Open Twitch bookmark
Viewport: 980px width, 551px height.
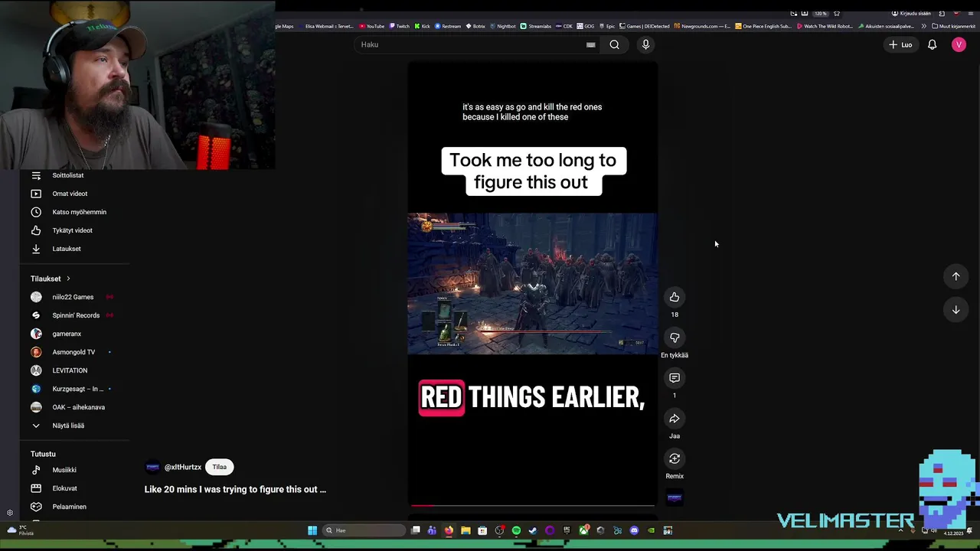(399, 26)
